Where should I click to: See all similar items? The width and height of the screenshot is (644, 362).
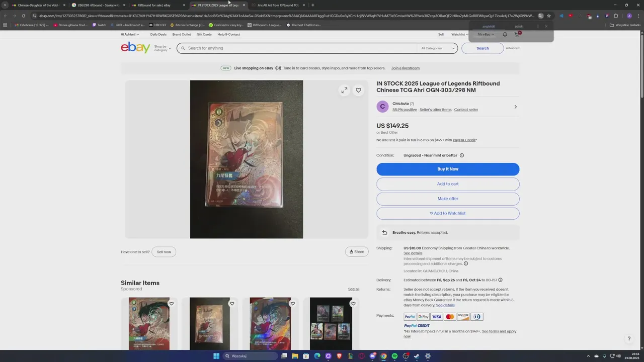click(354, 289)
